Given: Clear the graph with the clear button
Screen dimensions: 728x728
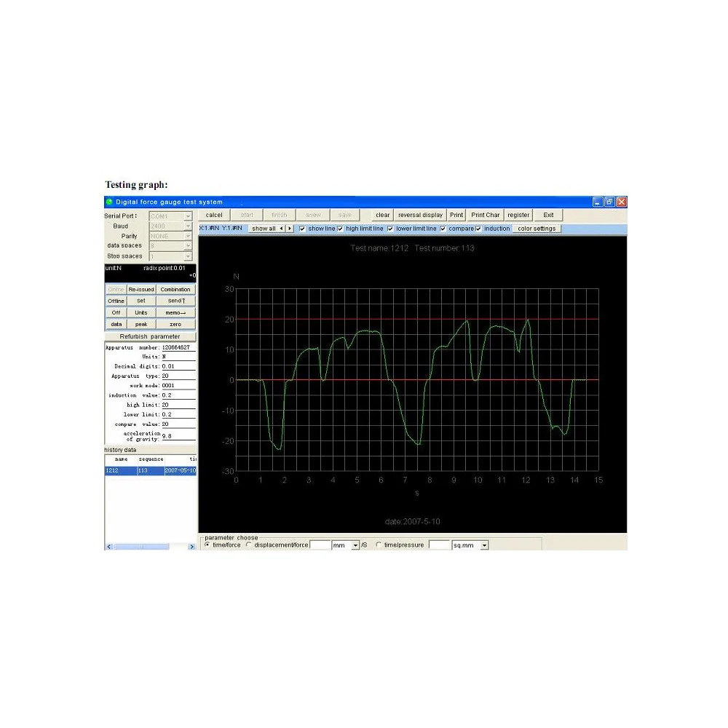Looking at the screenshot, I should [383, 215].
